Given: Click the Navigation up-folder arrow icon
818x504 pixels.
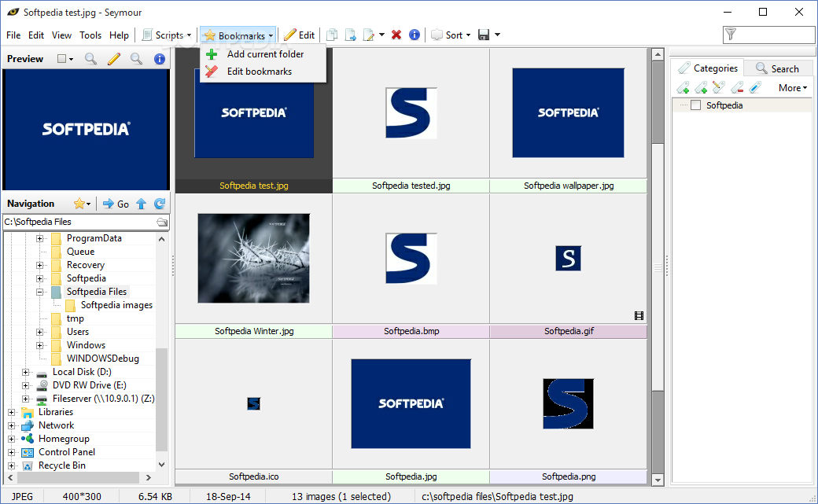Looking at the screenshot, I should (141, 204).
